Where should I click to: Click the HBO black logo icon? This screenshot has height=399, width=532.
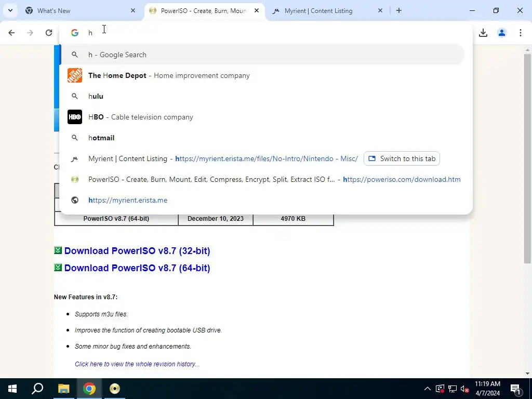(75, 117)
